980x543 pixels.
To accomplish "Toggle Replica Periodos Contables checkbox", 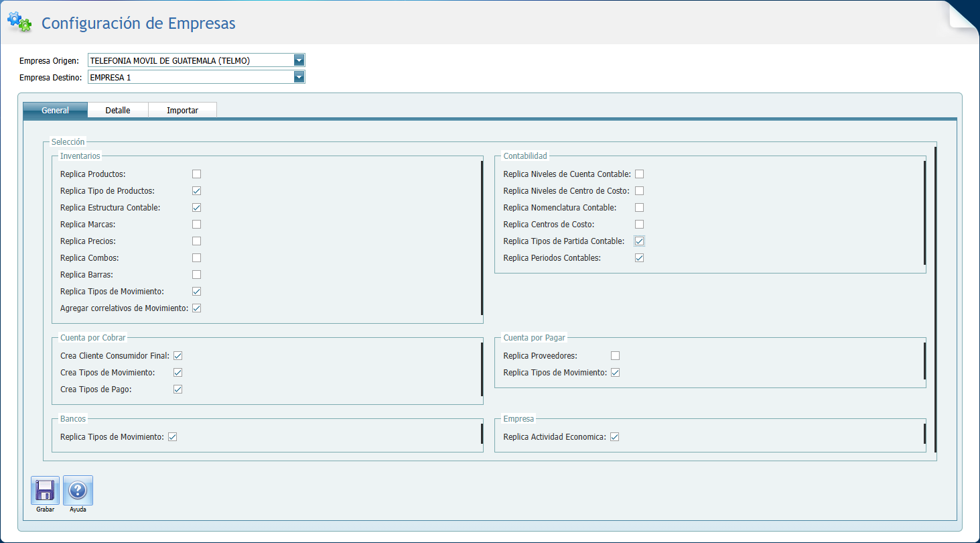I will point(639,258).
